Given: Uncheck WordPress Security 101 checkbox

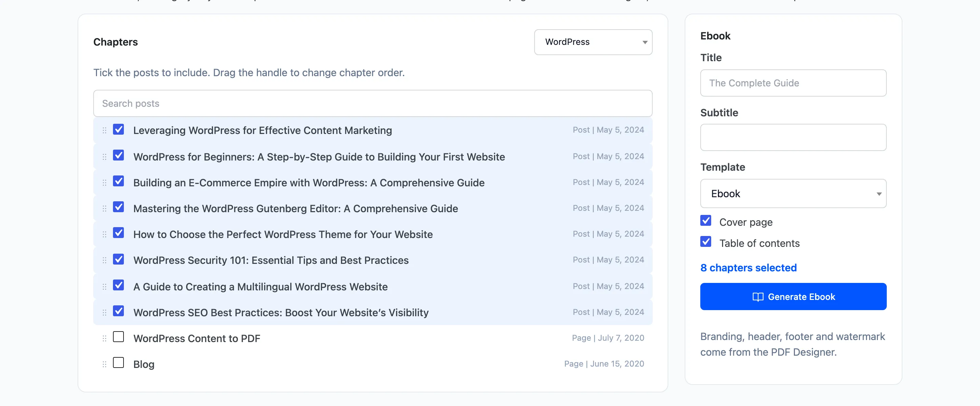Looking at the screenshot, I should pos(118,259).
